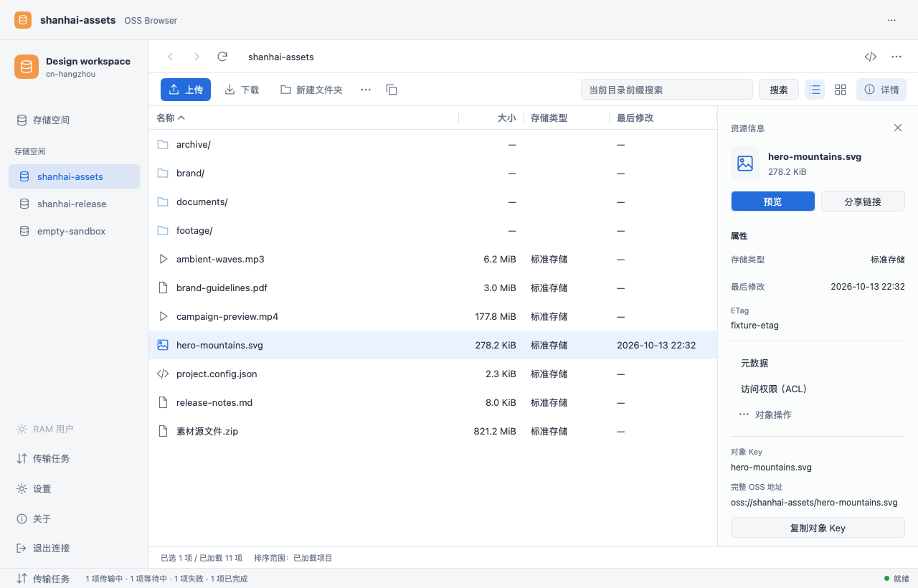Click the 预览 preview button

(773, 201)
